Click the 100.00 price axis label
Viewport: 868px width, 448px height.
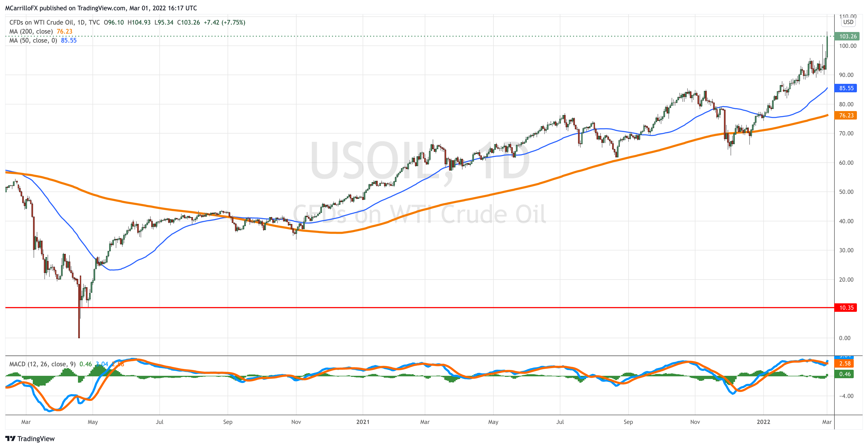(x=847, y=46)
